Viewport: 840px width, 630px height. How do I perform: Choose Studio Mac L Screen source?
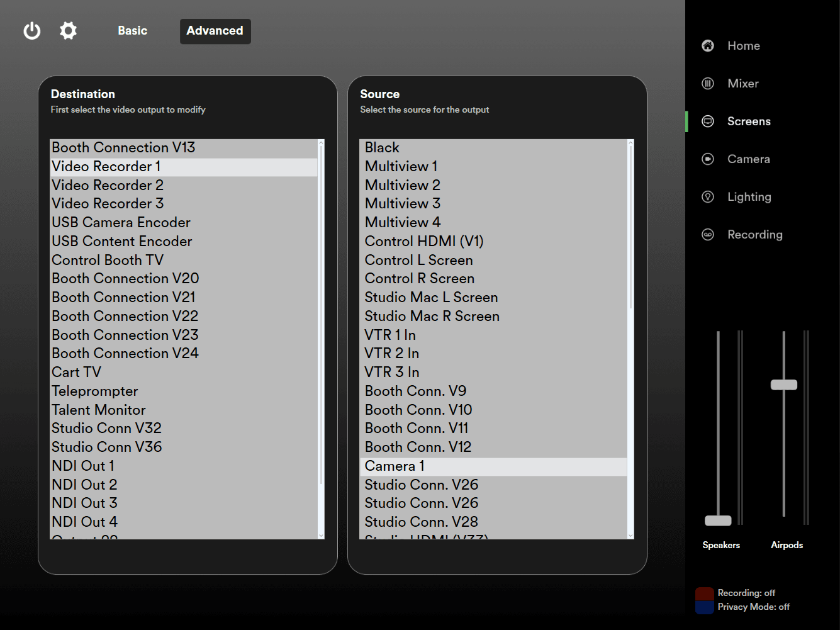tap(493, 298)
